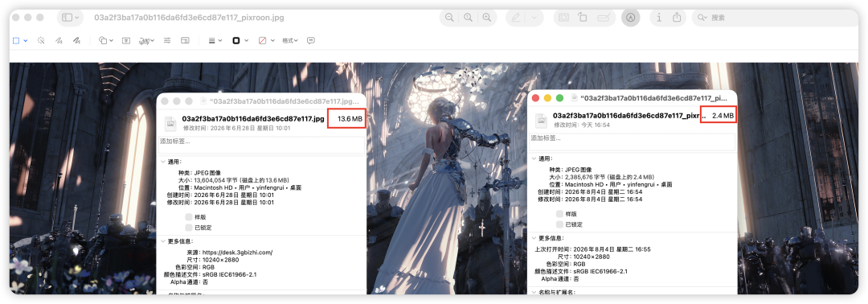Viewport: 868px width, 304px height.
Task: Collapse 更多信息 section in the 2.4 MB info window
Action: (534, 238)
